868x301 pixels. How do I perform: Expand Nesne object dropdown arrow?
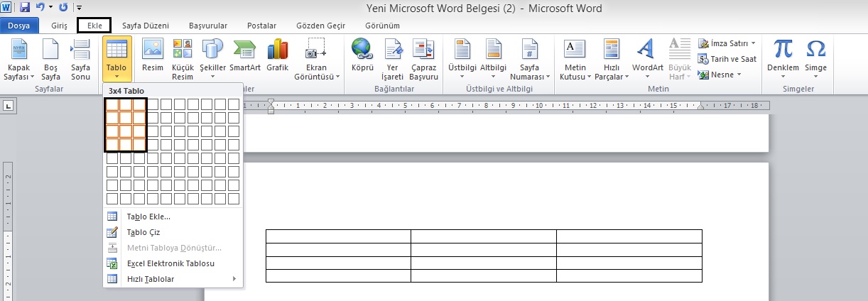739,75
